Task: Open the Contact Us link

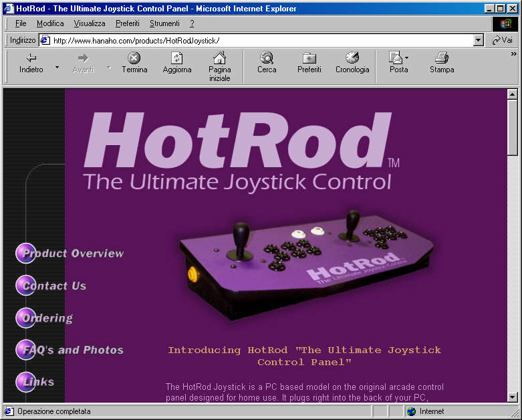Action: pos(51,286)
